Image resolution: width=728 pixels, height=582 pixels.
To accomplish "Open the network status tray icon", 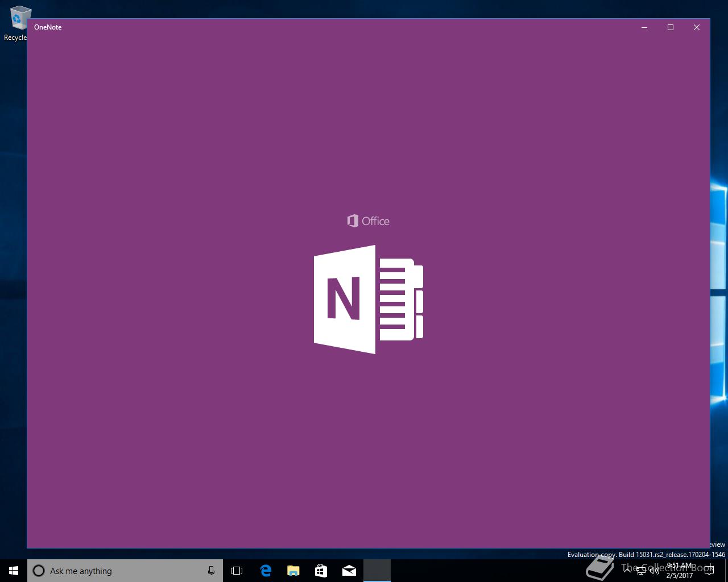I will point(641,571).
